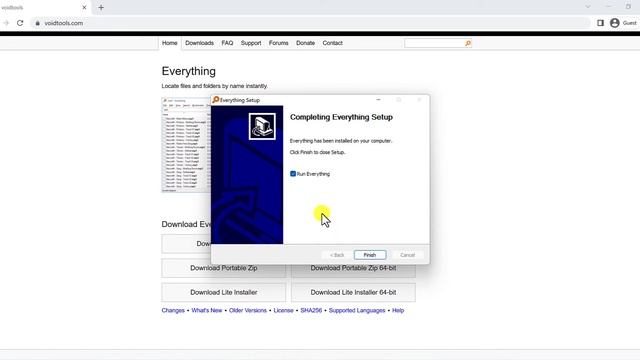Open the Support menu item
Image resolution: width=640 pixels, height=360 pixels.
[x=251, y=43]
